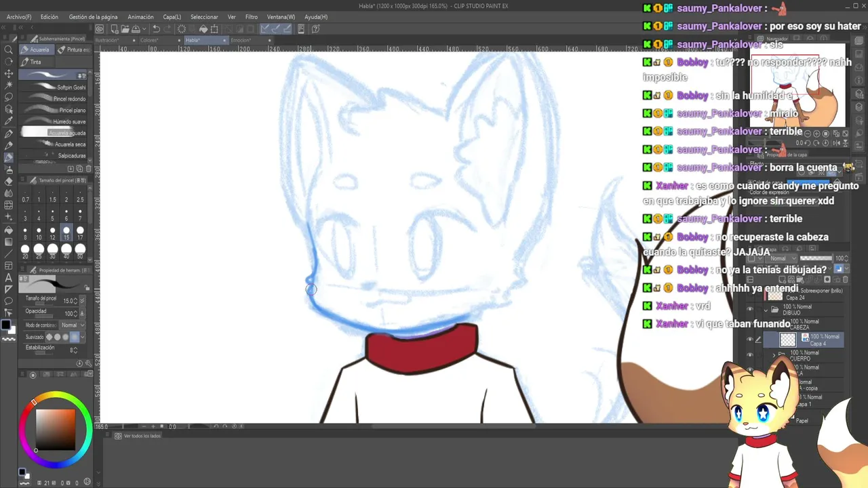Open the Archivo menu
Image resolution: width=868 pixels, height=488 pixels.
(x=19, y=17)
